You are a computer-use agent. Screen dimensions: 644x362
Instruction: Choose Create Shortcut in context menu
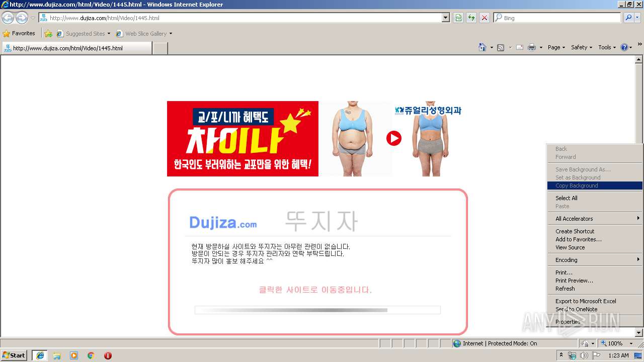coord(595,231)
